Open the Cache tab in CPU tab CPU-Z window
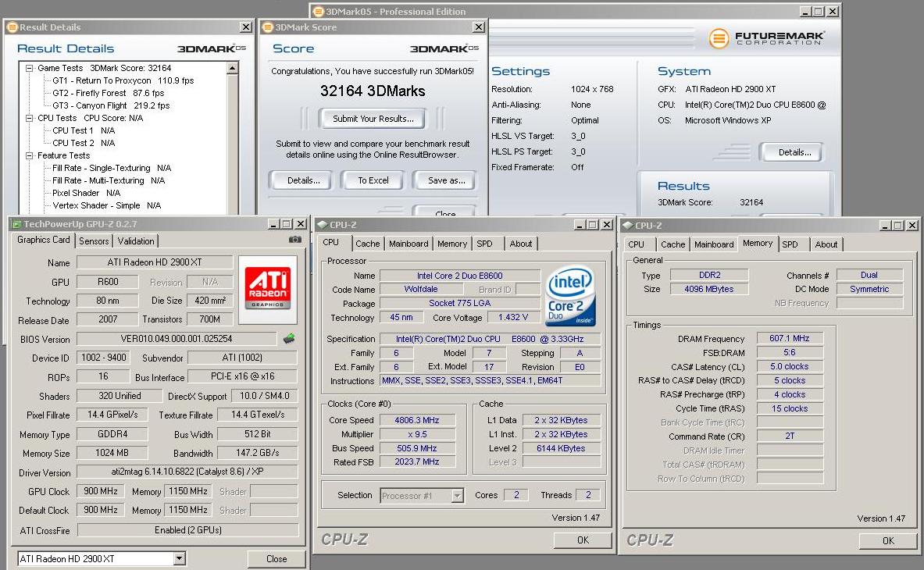This screenshot has height=570, width=924. [368, 244]
